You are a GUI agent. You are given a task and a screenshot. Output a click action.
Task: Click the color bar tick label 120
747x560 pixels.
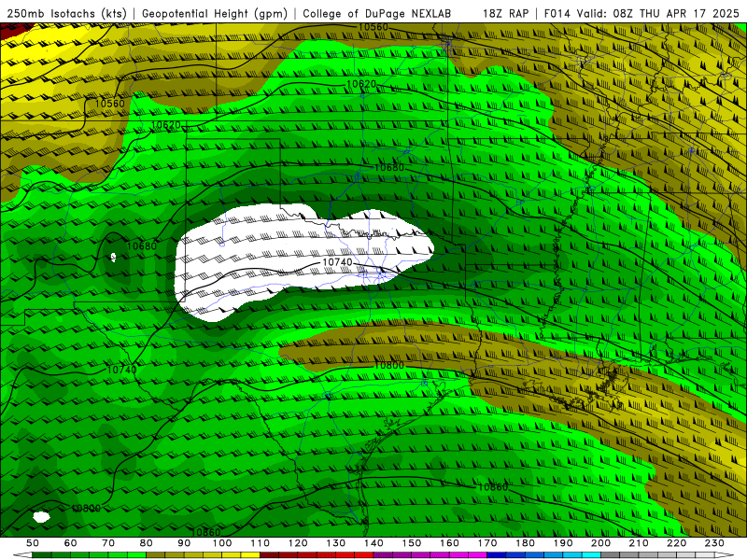pos(298,543)
